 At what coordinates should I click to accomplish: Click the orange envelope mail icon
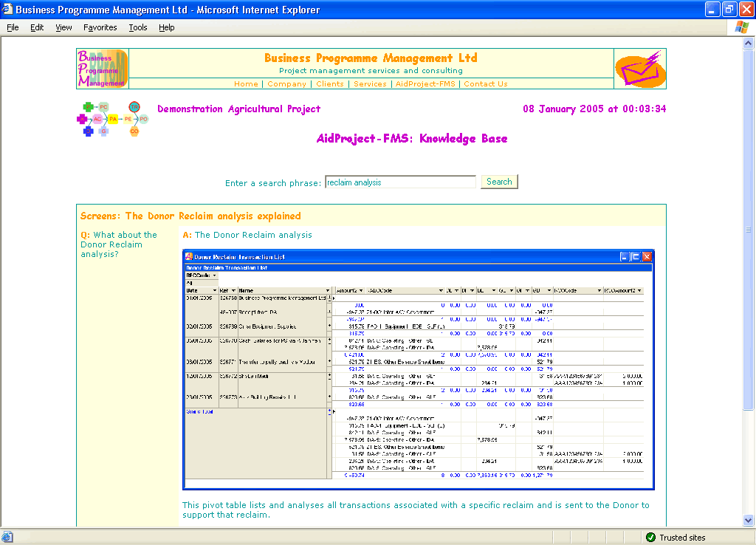click(x=640, y=69)
